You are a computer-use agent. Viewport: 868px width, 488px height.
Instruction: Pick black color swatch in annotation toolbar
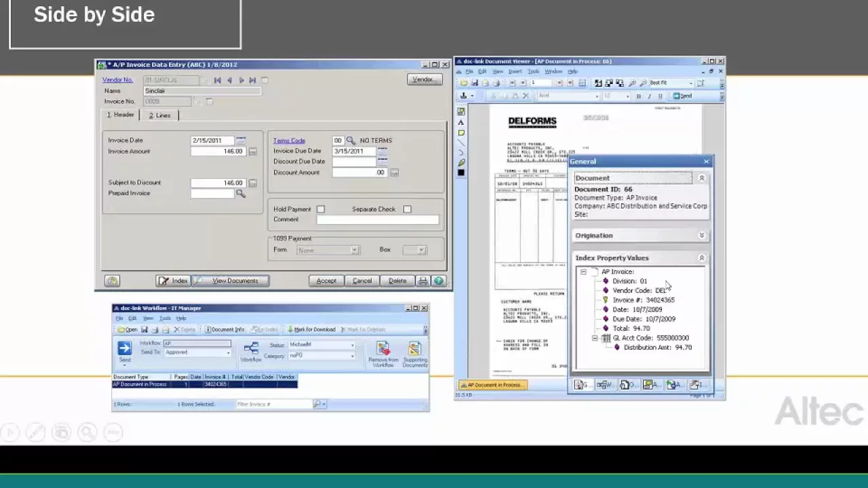point(461,173)
